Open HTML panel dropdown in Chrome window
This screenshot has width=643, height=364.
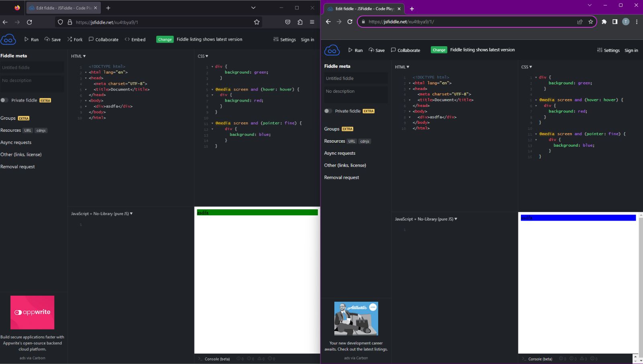(x=402, y=67)
